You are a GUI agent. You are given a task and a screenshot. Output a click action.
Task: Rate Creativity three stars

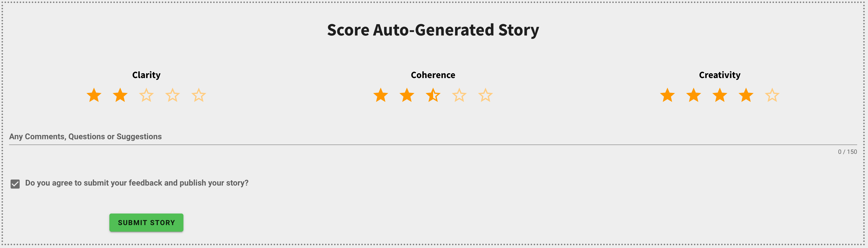click(x=720, y=95)
